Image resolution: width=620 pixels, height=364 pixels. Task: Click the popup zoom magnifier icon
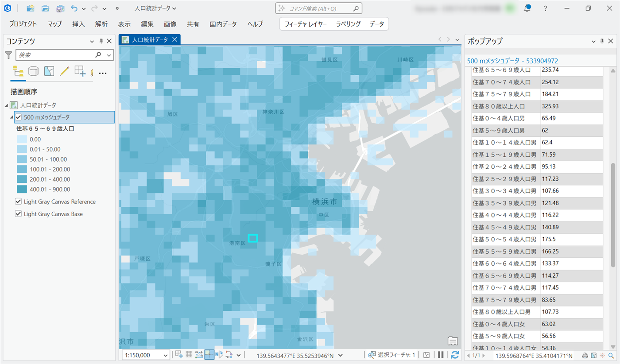pos(611,356)
